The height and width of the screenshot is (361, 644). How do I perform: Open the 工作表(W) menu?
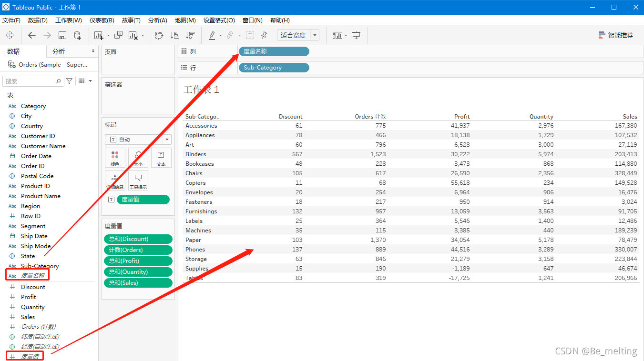(69, 20)
